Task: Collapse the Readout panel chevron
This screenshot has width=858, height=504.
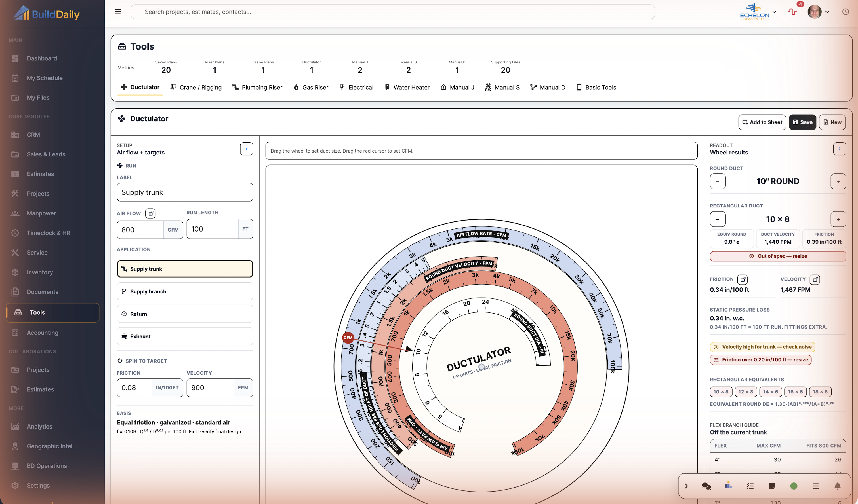Action: (x=839, y=149)
